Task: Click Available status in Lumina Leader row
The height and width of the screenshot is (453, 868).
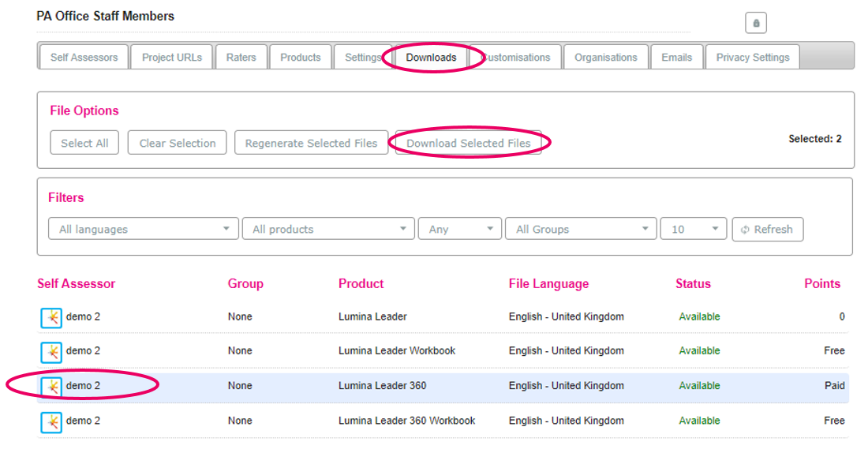Action: 700,316
